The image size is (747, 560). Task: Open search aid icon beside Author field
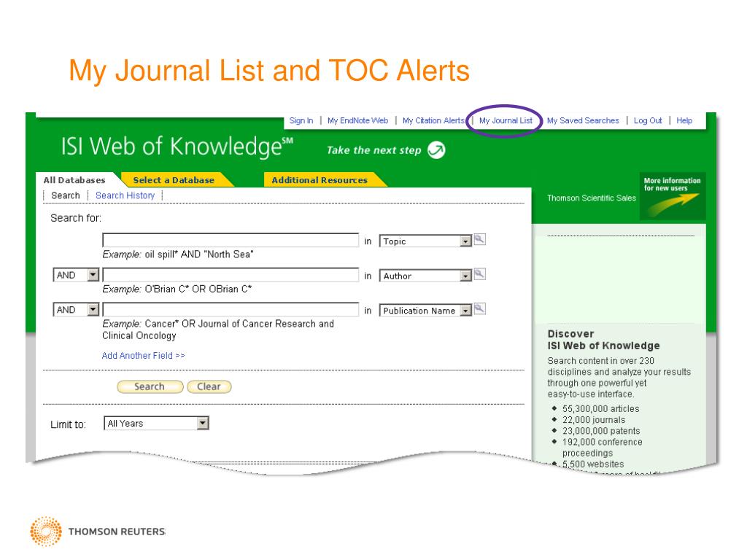(x=479, y=274)
